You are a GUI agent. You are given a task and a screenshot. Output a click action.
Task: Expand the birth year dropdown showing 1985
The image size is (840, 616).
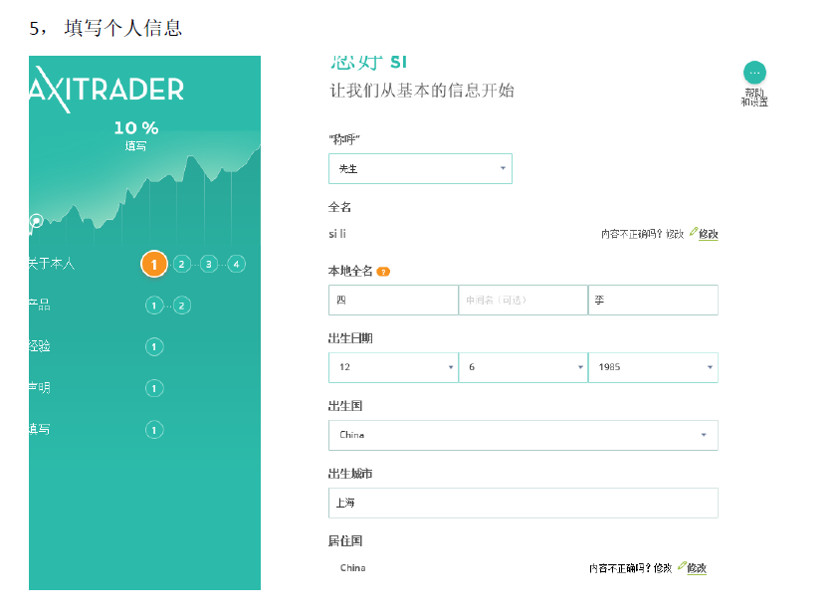(x=653, y=367)
